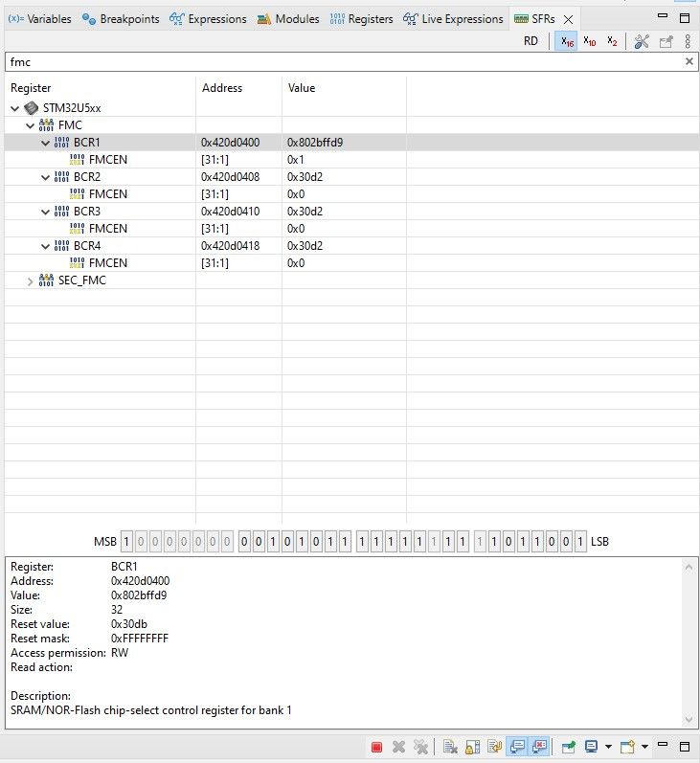Click the grayed pin-to-view icon in the SFRs toolbar

666,41
